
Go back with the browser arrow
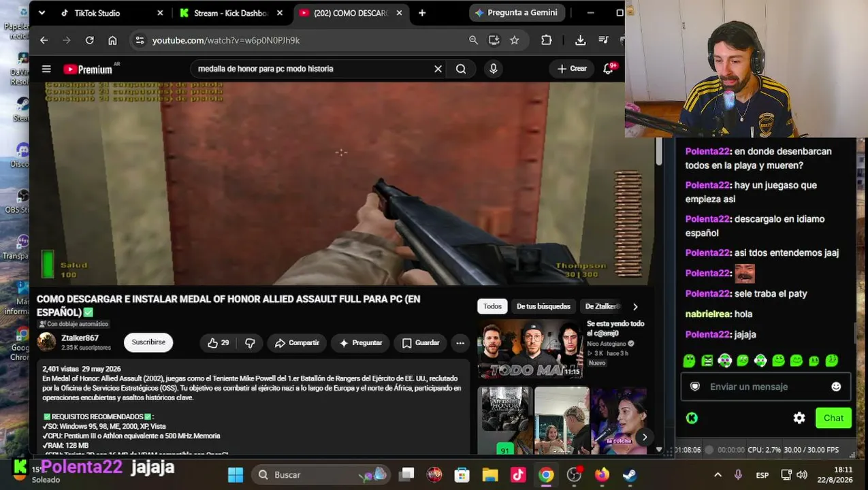(x=44, y=40)
